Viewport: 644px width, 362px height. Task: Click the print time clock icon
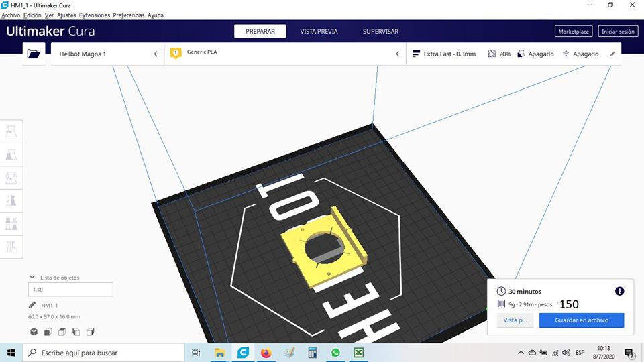(x=501, y=291)
